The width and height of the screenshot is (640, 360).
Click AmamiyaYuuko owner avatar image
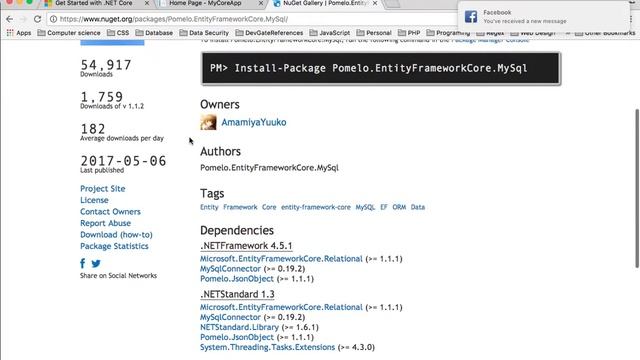[x=208, y=122]
